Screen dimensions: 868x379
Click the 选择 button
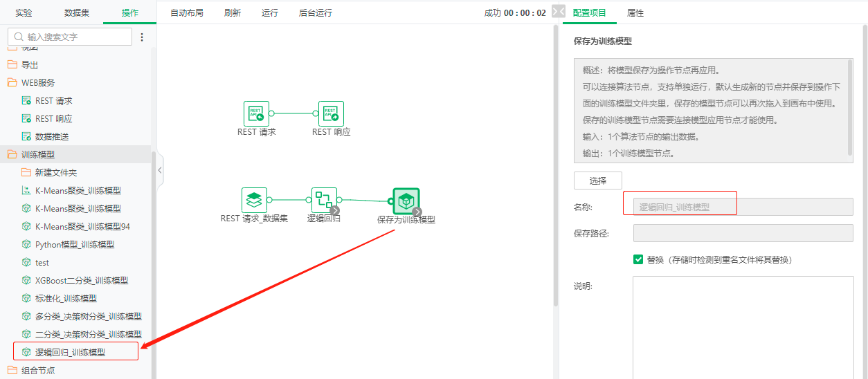(x=597, y=181)
